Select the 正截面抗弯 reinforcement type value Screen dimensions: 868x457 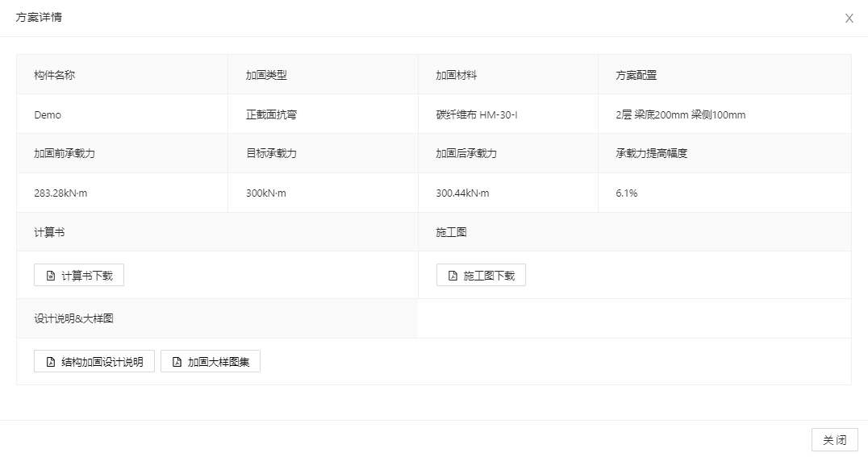click(x=271, y=114)
